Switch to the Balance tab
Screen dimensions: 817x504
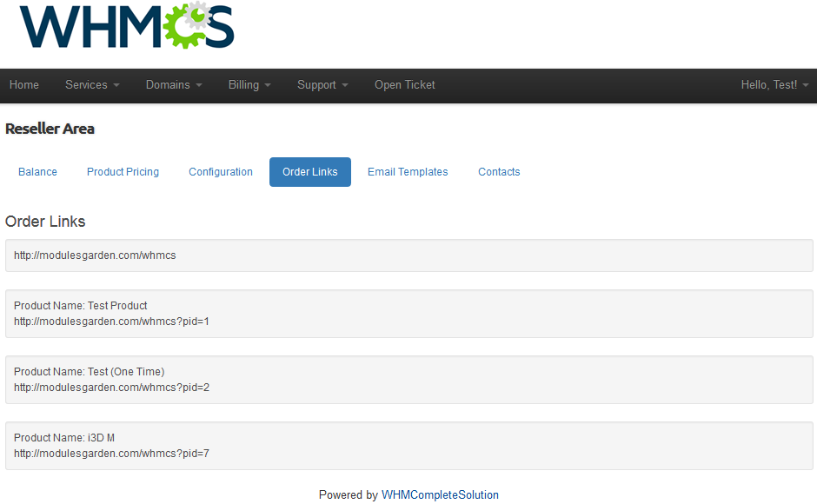37,172
